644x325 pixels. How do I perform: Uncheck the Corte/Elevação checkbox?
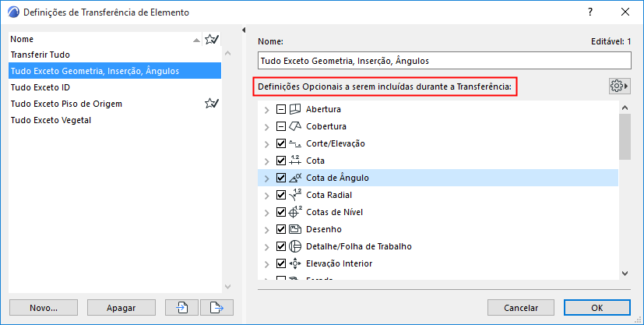pos(282,143)
